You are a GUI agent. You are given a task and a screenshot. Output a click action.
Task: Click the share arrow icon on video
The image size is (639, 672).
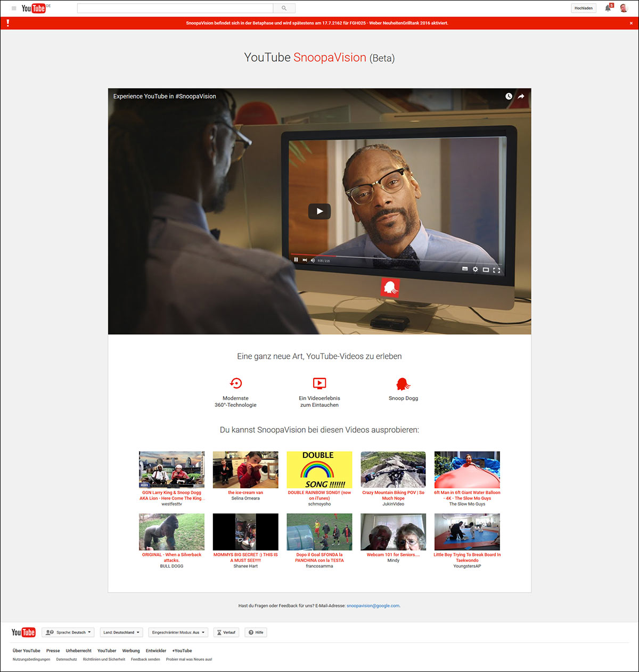(521, 96)
